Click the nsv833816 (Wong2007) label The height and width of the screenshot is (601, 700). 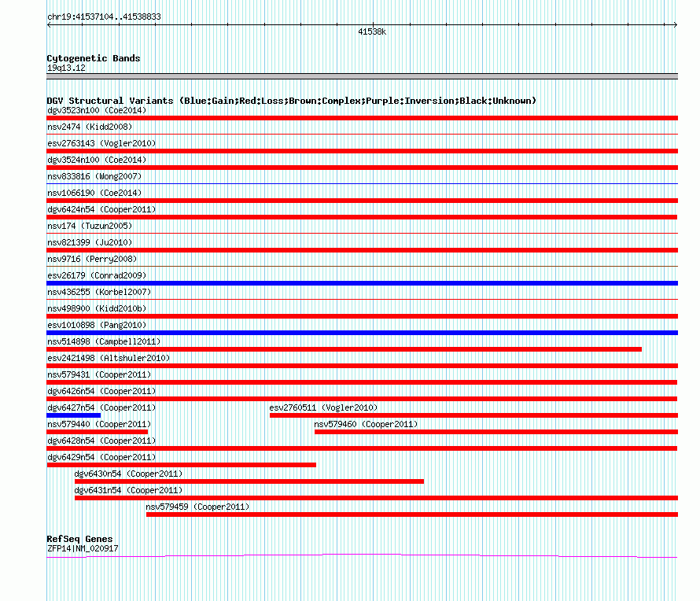coord(94,176)
